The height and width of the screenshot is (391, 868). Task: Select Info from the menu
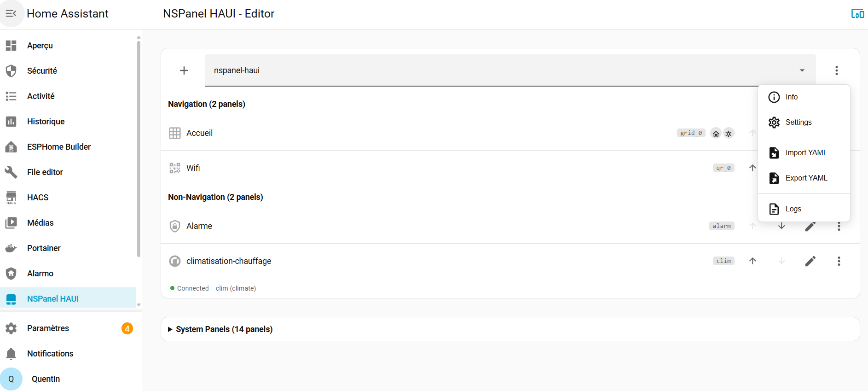804,97
